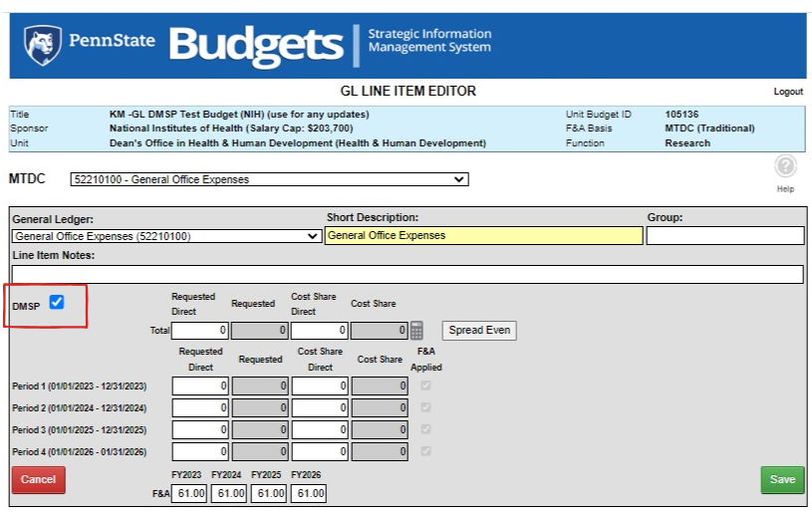Image resolution: width=812 pixels, height=514 pixels.
Task: Click Total Cost Share grayed field
Action: (x=379, y=331)
